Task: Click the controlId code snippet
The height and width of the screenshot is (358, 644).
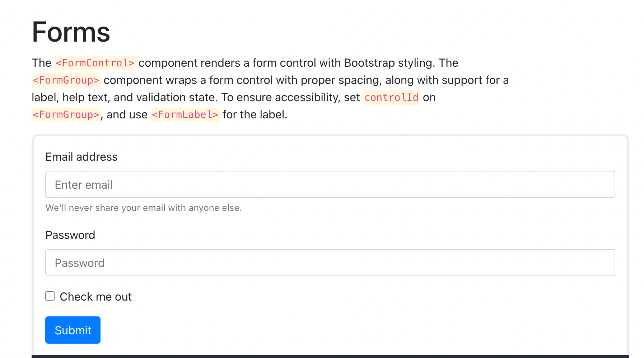Action: point(391,98)
